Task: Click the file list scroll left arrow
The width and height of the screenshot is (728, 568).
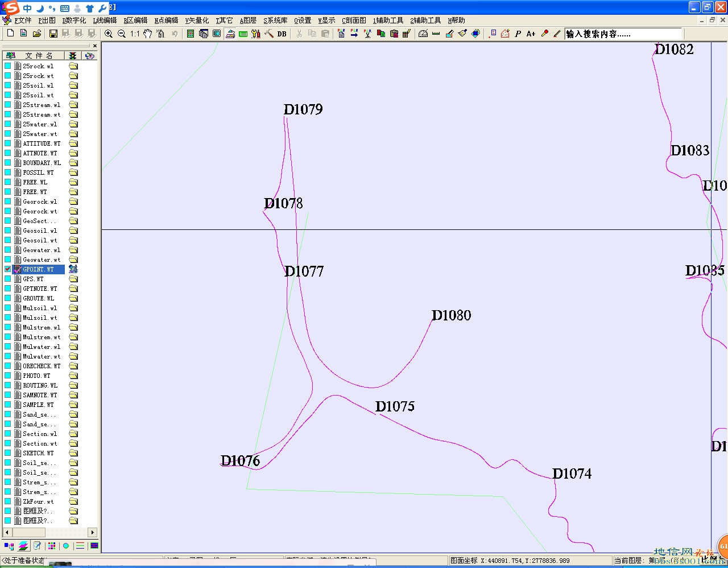Action: point(6,533)
